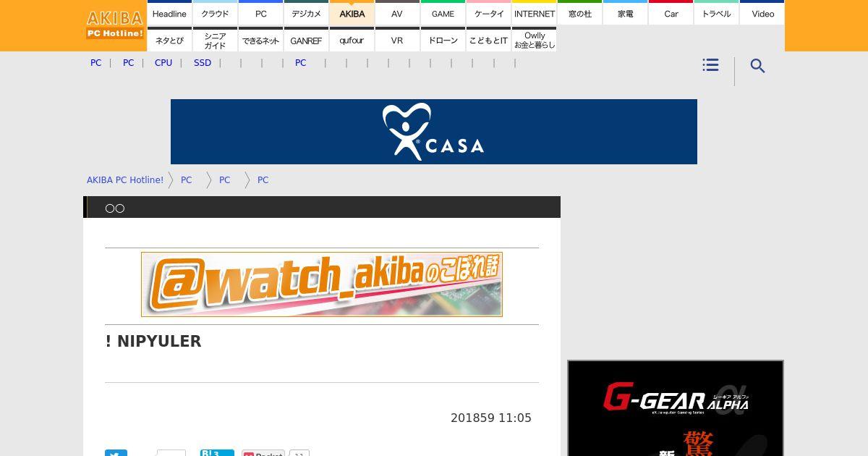Go to the INTERNET tab
The width and height of the screenshot is (868, 456).
[535, 14]
